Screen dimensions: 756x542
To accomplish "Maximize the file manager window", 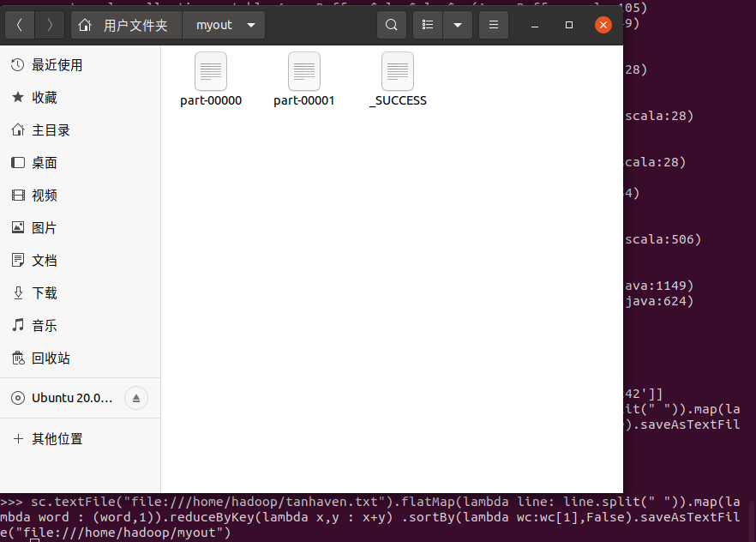I will coord(569,25).
